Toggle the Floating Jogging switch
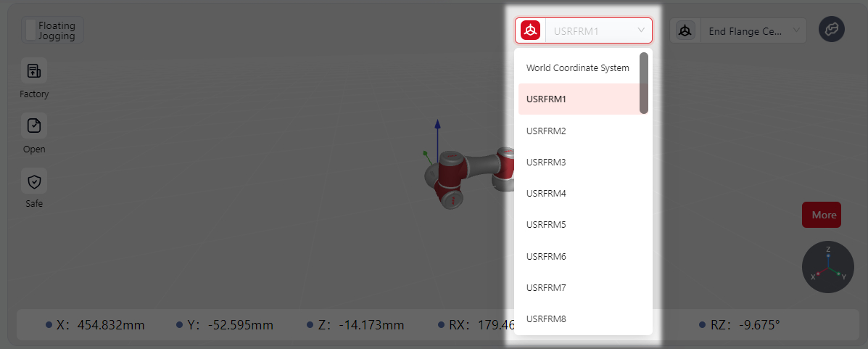868x349 pixels. tap(31, 30)
